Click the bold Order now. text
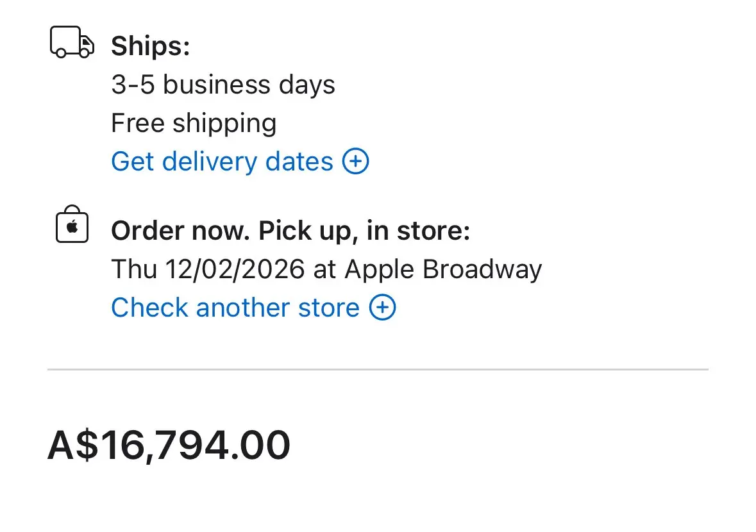The width and height of the screenshot is (756, 532). 180,231
